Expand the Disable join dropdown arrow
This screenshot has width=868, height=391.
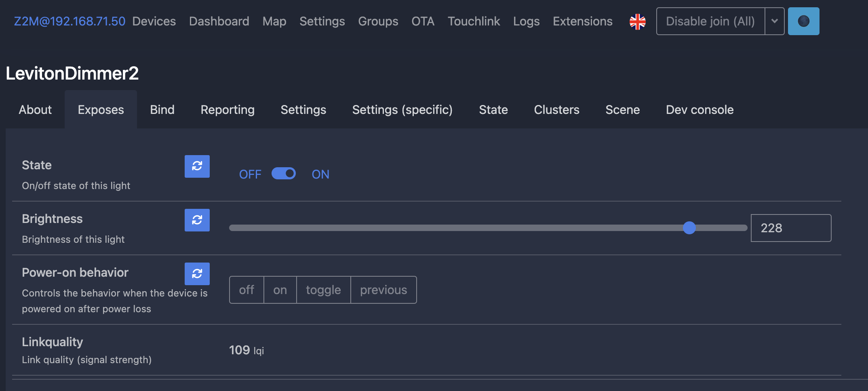774,21
